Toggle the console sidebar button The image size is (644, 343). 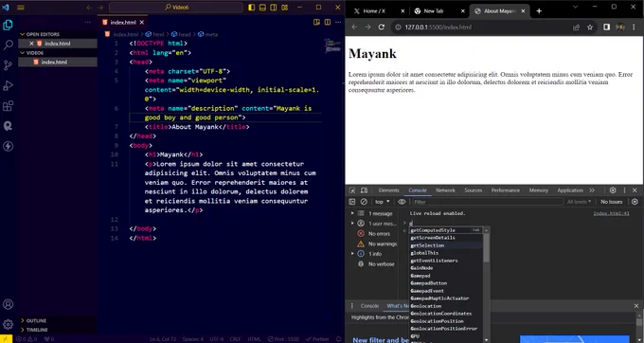point(352,202)
